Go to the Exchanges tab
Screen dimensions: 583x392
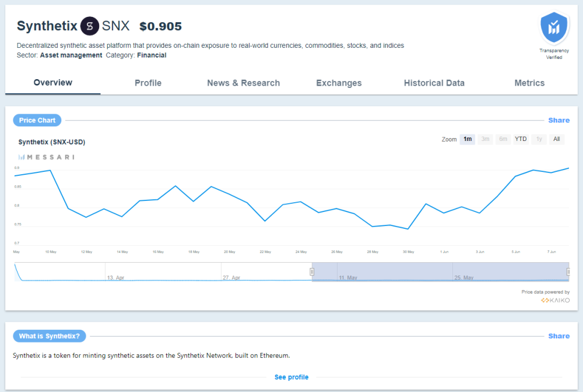click(339, 83)
